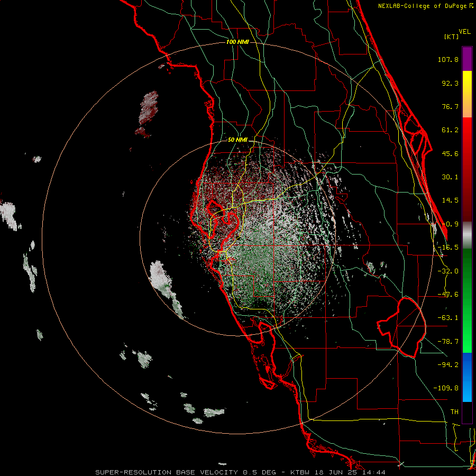
Task: Click the -32.0 legend value
Action: click(x=448, y=271)
